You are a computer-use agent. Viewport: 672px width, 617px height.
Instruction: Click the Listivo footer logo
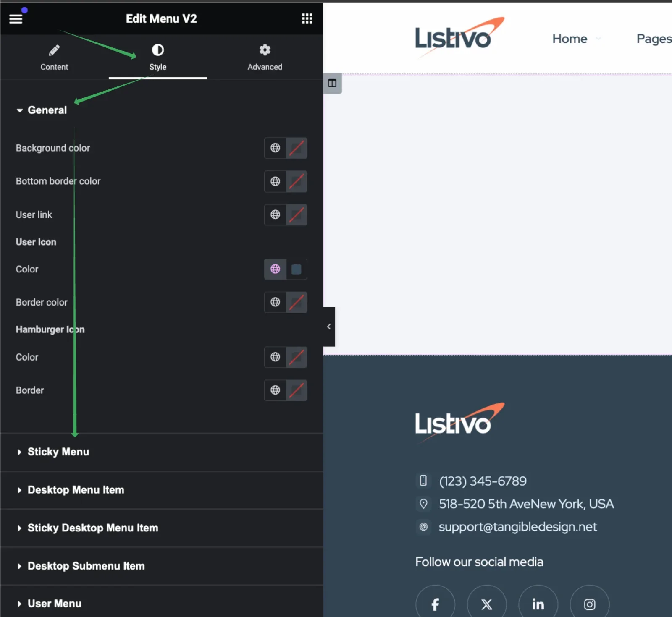[459, 423]
